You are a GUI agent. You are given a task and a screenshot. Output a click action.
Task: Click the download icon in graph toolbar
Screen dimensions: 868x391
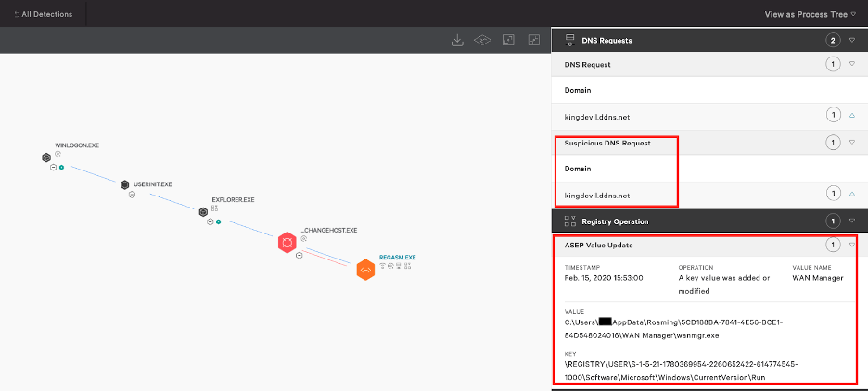coord(456,40)
